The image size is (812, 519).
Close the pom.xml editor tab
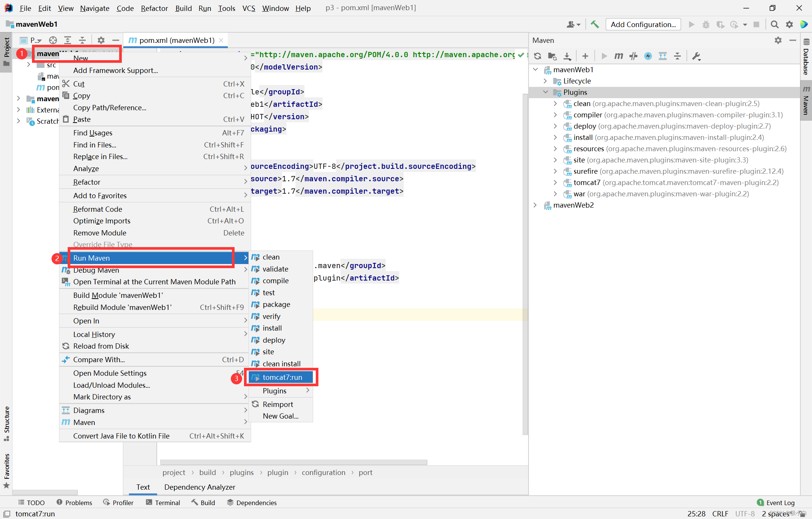(221, 40)
